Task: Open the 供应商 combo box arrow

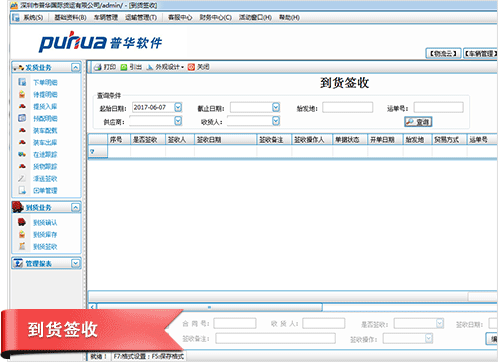Action: point(178,121)
